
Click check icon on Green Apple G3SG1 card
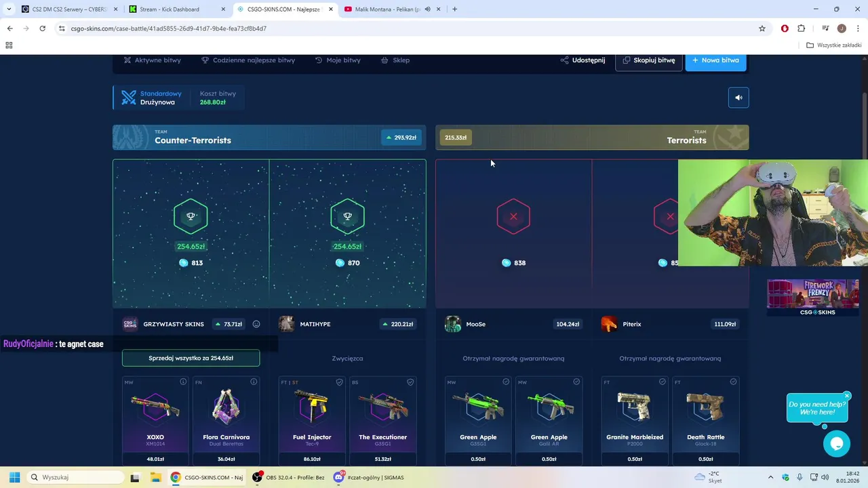(x=506, y=382)
